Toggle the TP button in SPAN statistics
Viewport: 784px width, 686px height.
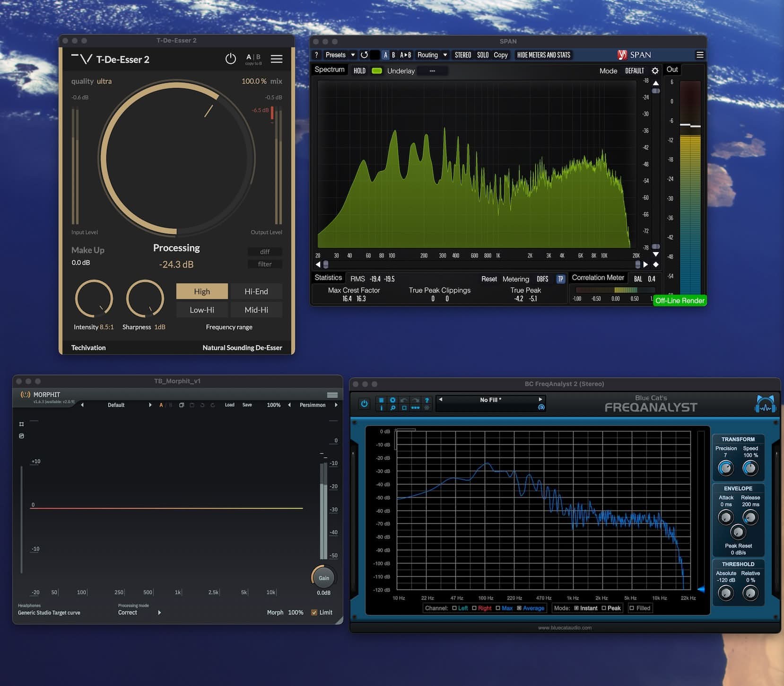560,279
